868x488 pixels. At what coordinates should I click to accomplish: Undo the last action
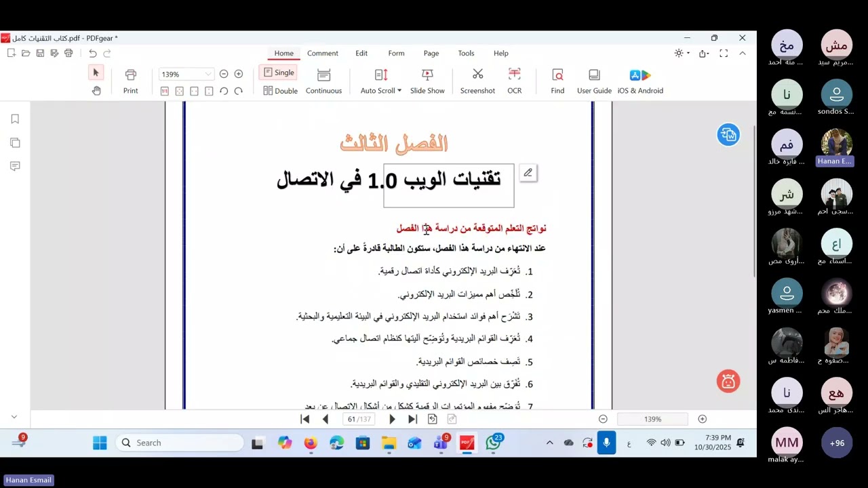(x=93, y=54)
